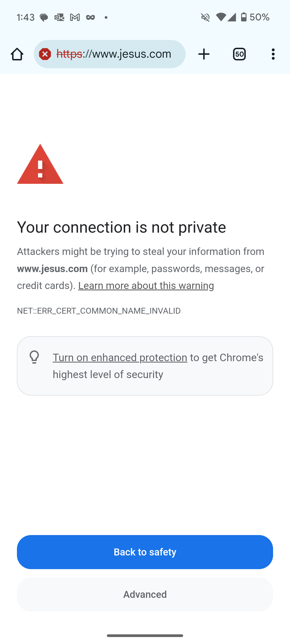Screen dimensions: 290x644
Task: Open tab switcher showing 50 tabs
Action: pyautogui.click(x=239, y=54)
